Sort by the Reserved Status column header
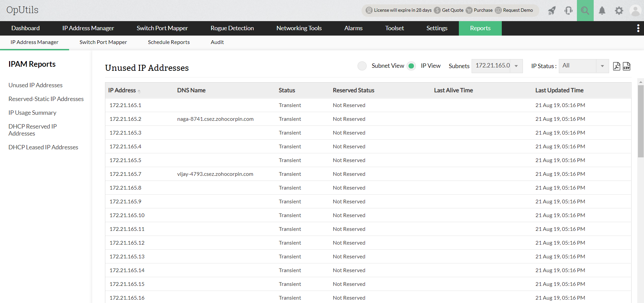Screen dimensions: 644x303 tap(354, 90)
